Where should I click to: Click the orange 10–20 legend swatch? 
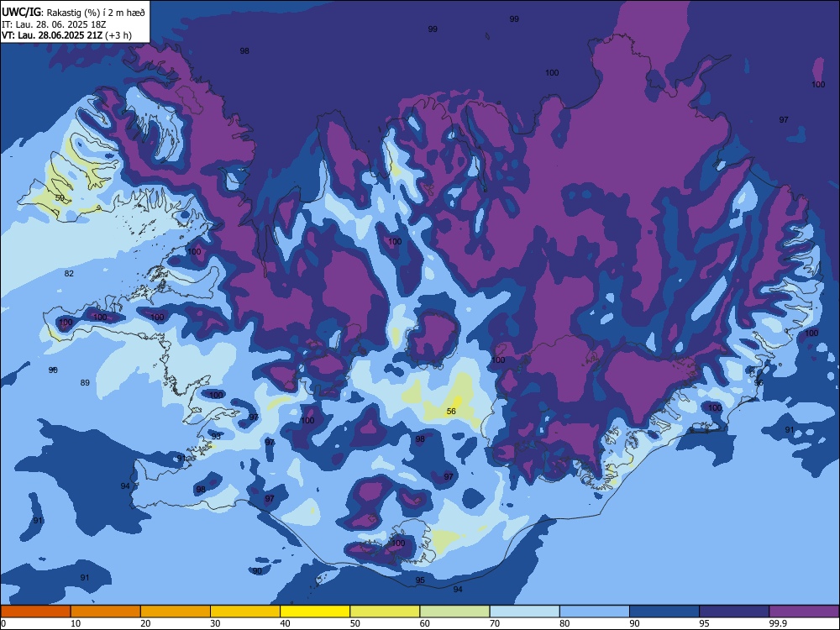click(106, 612)
